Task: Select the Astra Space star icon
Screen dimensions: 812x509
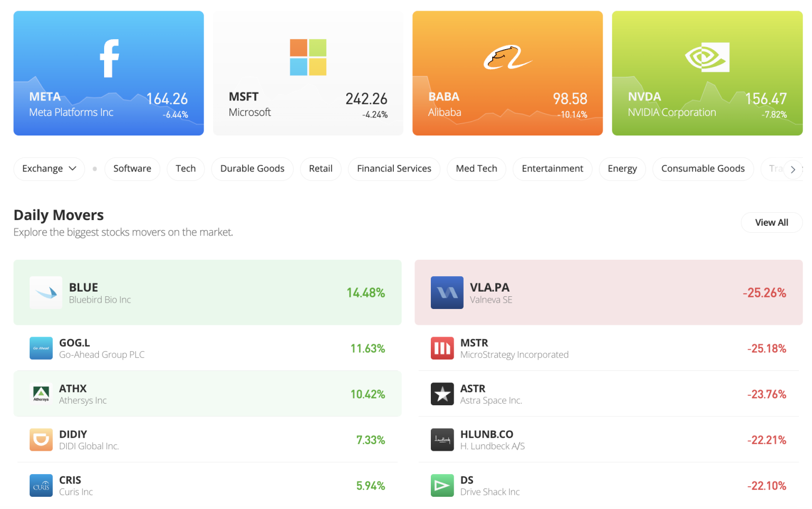Action: point(442,394)
